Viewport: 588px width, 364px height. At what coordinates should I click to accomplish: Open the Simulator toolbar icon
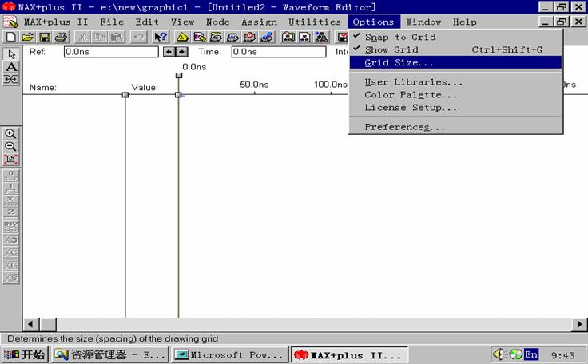pyautogui.click(x=232, y=37)
